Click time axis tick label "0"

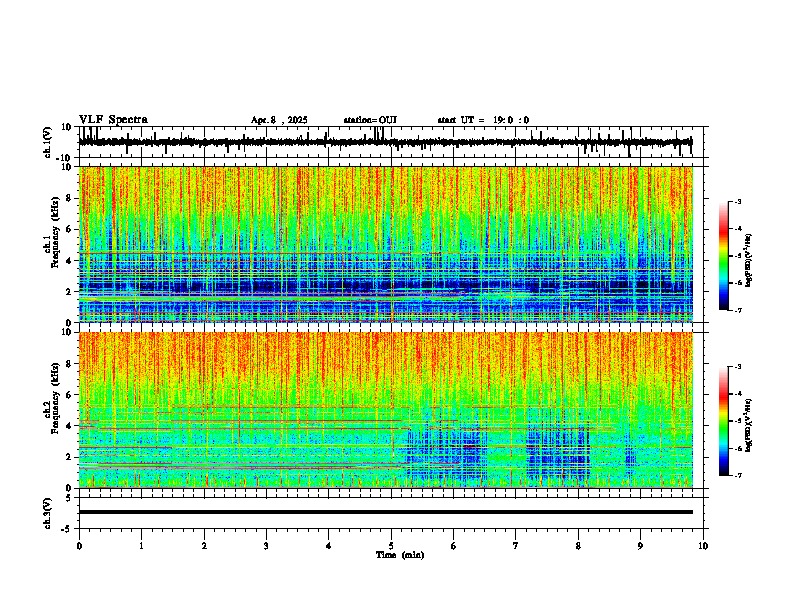pyautogui.click(x=79, y=546)
